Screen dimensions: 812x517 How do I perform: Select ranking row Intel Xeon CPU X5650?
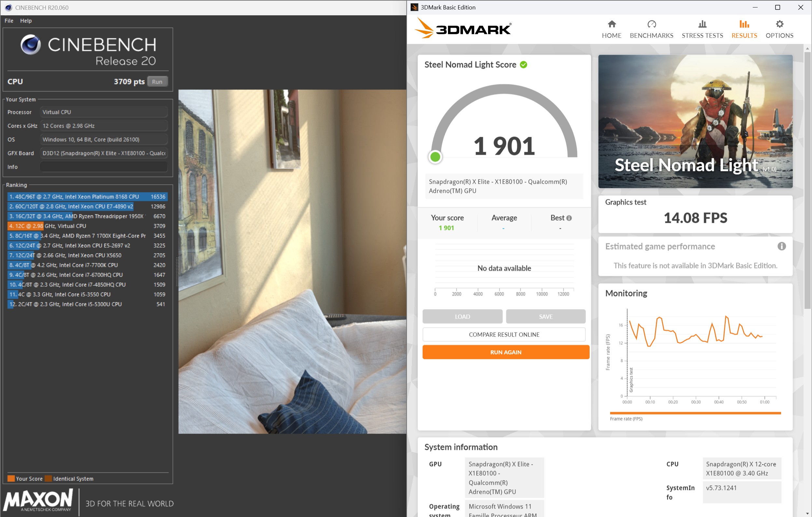[87, 255]
